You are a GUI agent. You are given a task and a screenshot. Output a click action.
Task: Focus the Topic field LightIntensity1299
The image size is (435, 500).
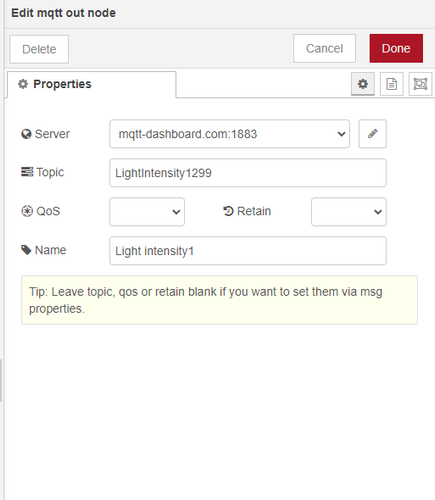point(248,173)
